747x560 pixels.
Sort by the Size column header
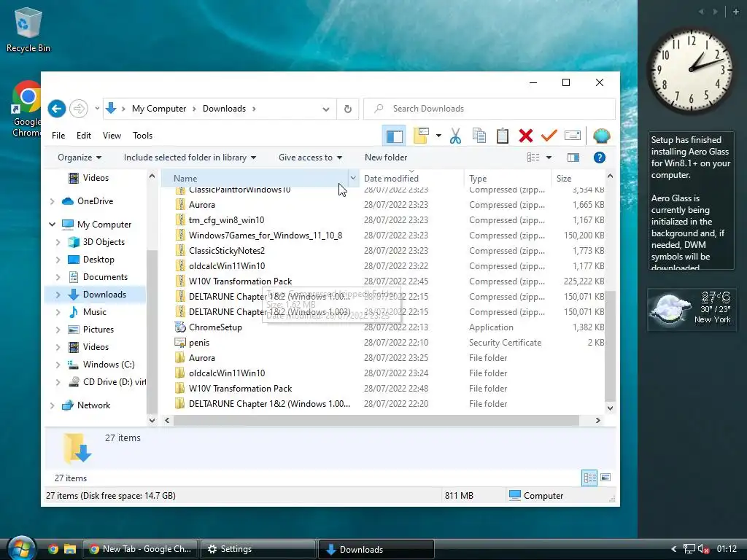pos(578,179)
